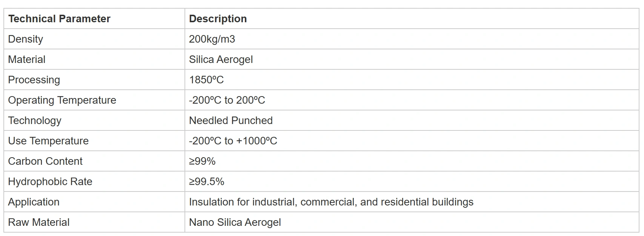Click the Processing row label
644x236 pixels.
(34, 80)
